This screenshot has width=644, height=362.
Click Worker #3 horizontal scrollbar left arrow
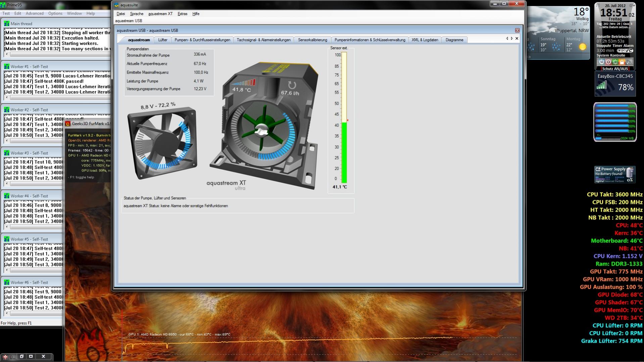(7, 184)
